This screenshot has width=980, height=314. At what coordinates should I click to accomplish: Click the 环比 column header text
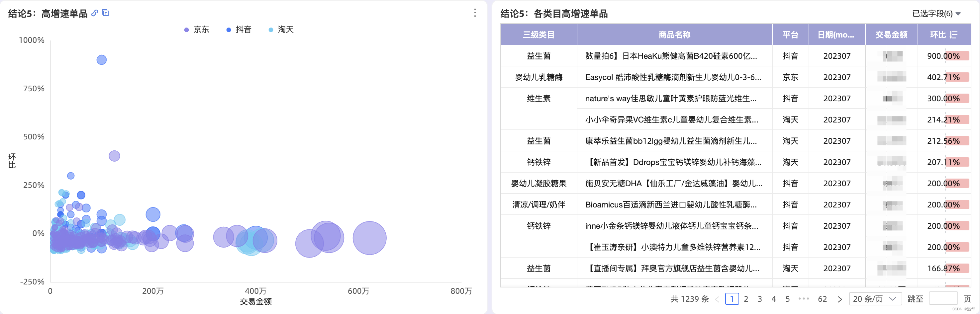pos(938,35)
